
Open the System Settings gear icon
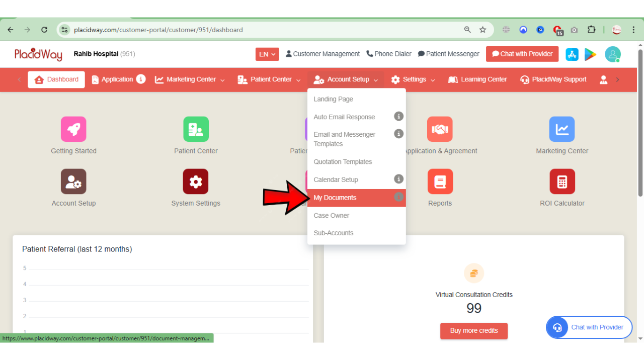click(196, 182)
